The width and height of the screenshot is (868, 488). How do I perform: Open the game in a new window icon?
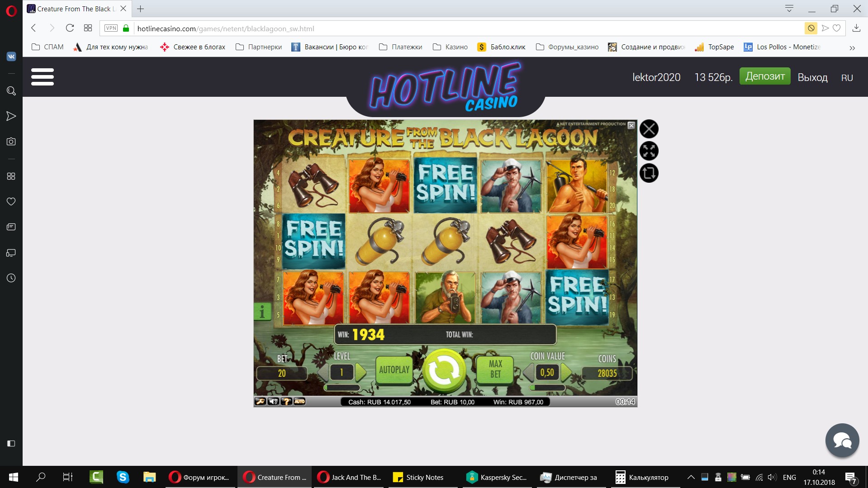[x=649, y=173]
